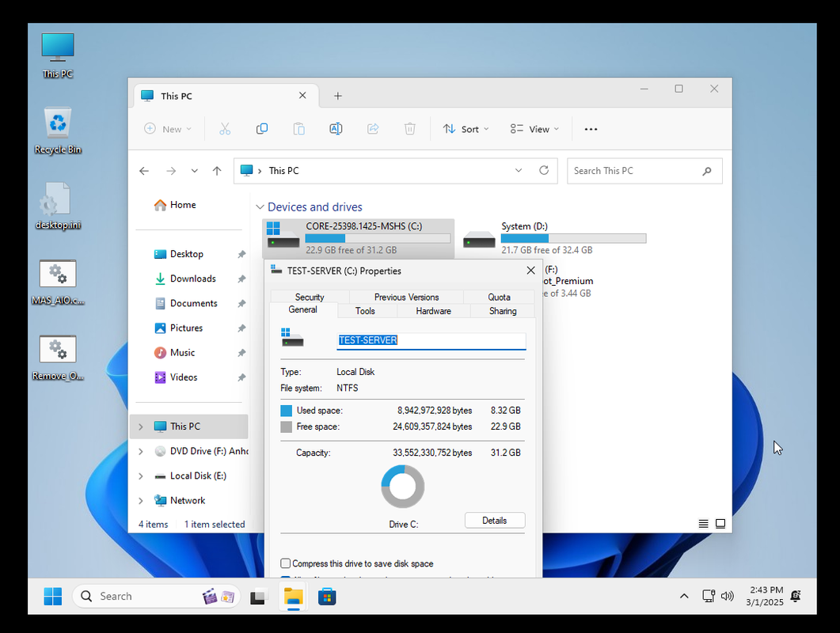Open the notification bell icon
Image resolution: width=840 pixels, height=633 pixels.
(796, 596)
